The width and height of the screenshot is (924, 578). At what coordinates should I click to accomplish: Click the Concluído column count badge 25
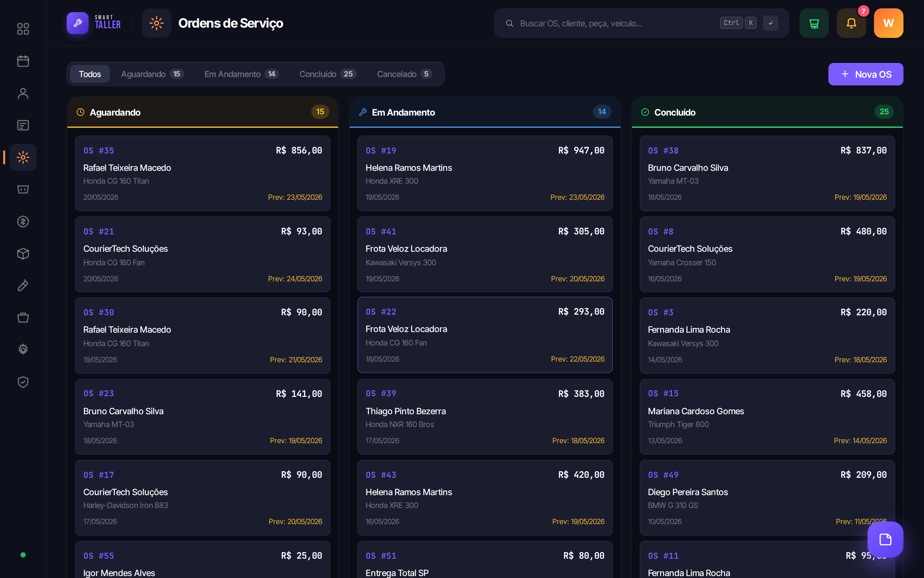click(x=884, y=112)
